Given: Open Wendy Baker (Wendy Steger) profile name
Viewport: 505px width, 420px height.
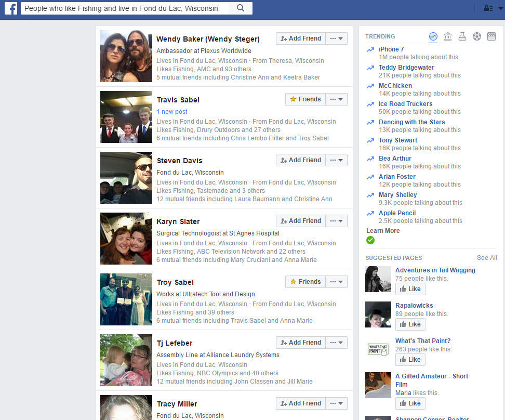Looking at the screenshot, I should click(208, 40).
